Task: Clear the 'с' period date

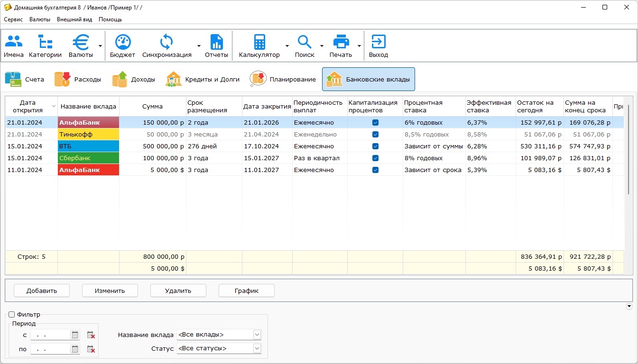Action: pyautogui.click(x=91, y=335)
